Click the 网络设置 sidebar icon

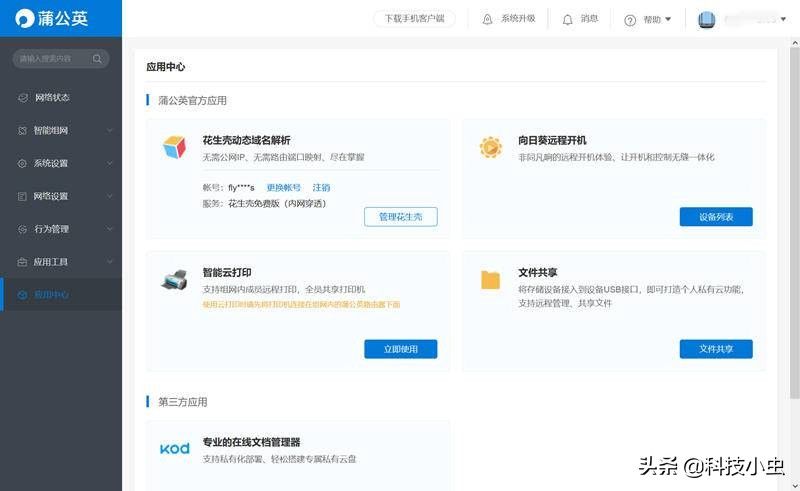coord(22,196)
